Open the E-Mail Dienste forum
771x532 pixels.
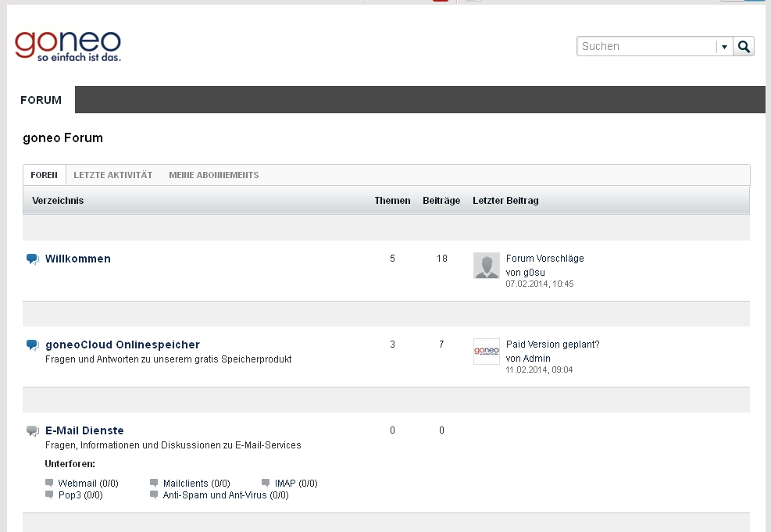click(84, 430)
